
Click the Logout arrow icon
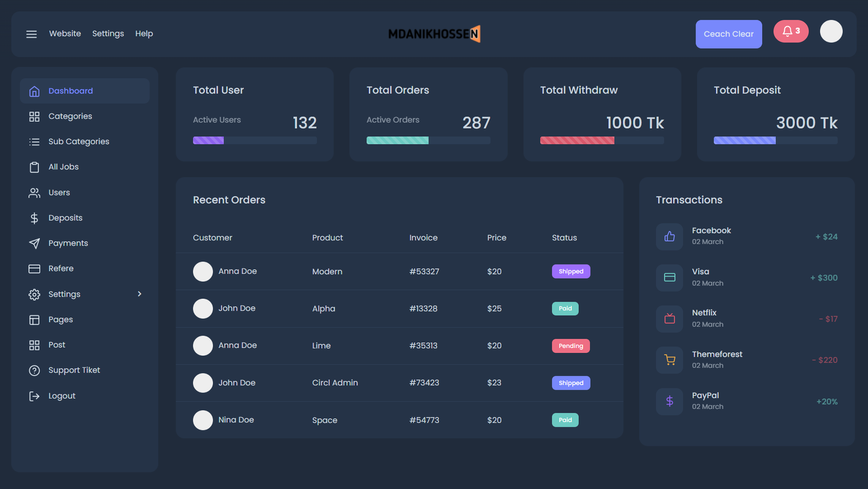(34, 396)
